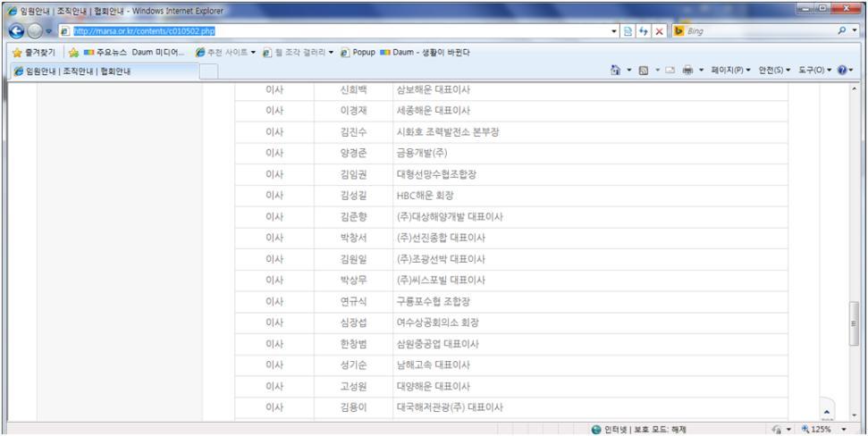Click the Home icon in command bar
The width and height of the screenshot is (868, 436).
click(x=615, y=71)
